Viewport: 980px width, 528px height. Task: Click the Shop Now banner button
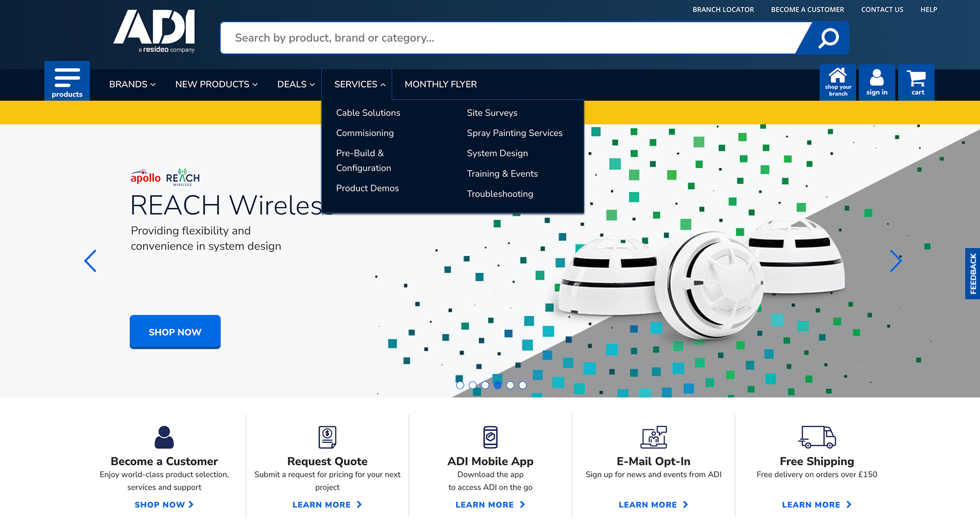175,332
